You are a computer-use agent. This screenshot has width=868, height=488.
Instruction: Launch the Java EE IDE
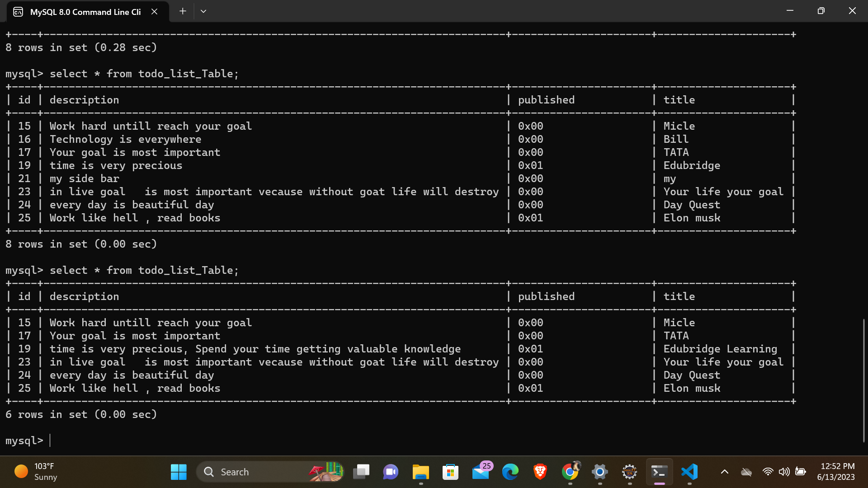pyautogui.click(x=629, y=472)
